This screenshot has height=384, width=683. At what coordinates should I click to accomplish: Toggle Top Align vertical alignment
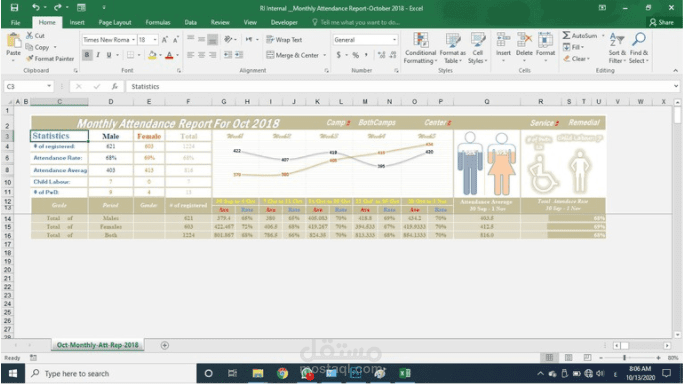pos(190,39)
